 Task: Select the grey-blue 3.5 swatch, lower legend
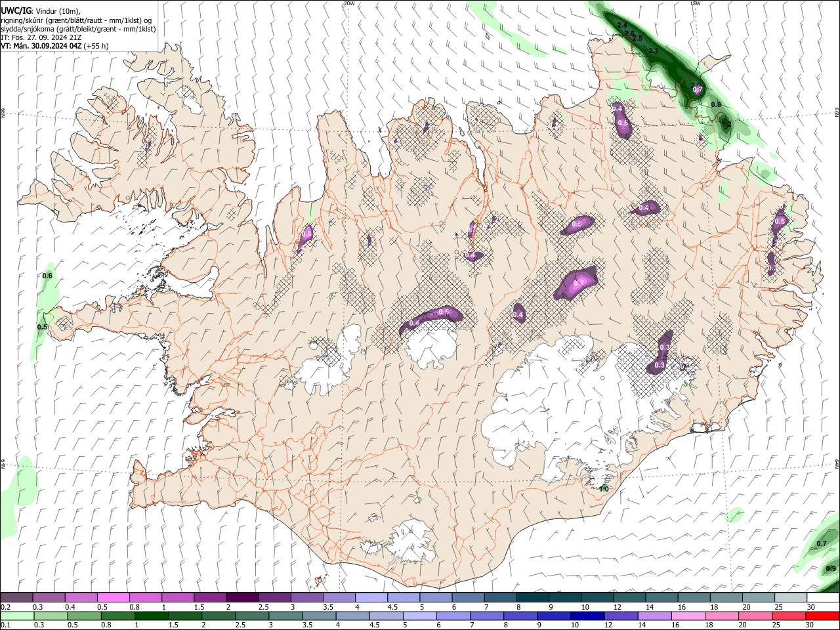tap(318, 616)
